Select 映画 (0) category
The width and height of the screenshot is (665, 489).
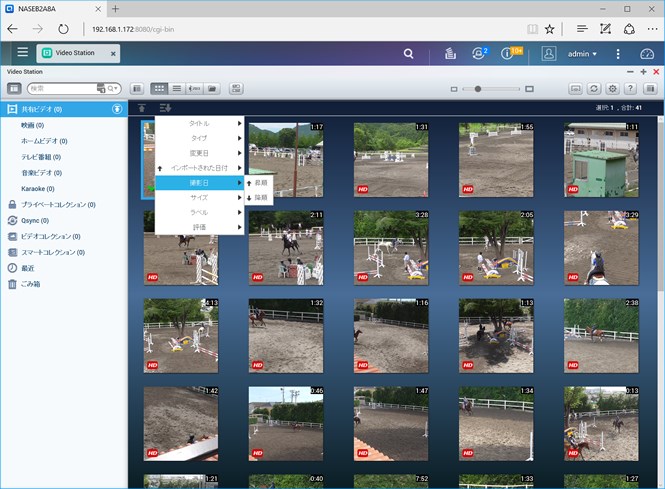(x=33, y=125)
